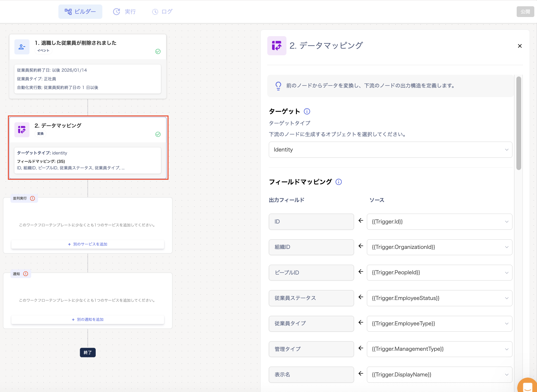Click the フィールドマッピング info icon

pos(338,182)
